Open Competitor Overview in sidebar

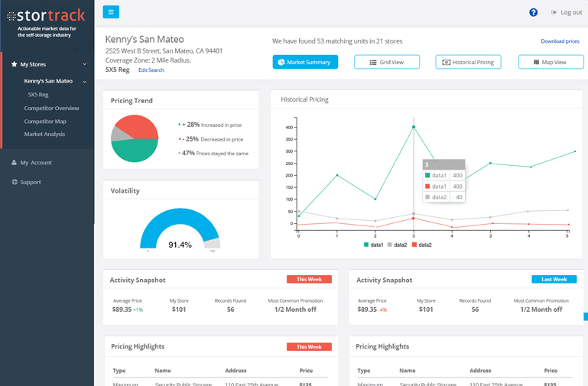point(51,109)
